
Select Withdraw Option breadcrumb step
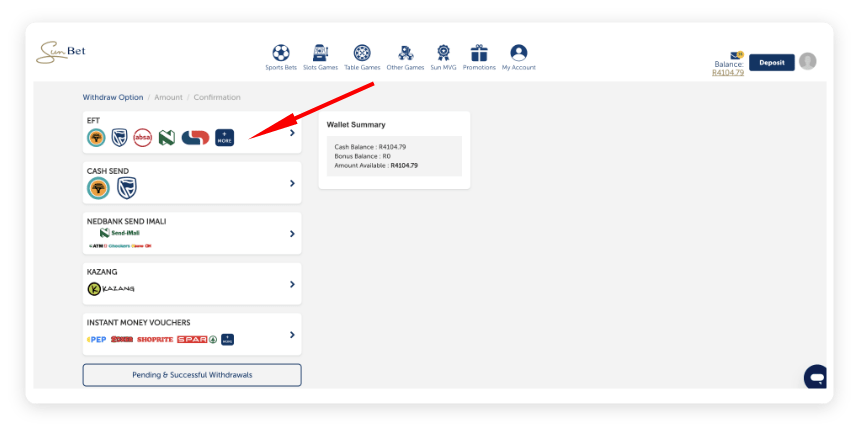tap(113, 97)
